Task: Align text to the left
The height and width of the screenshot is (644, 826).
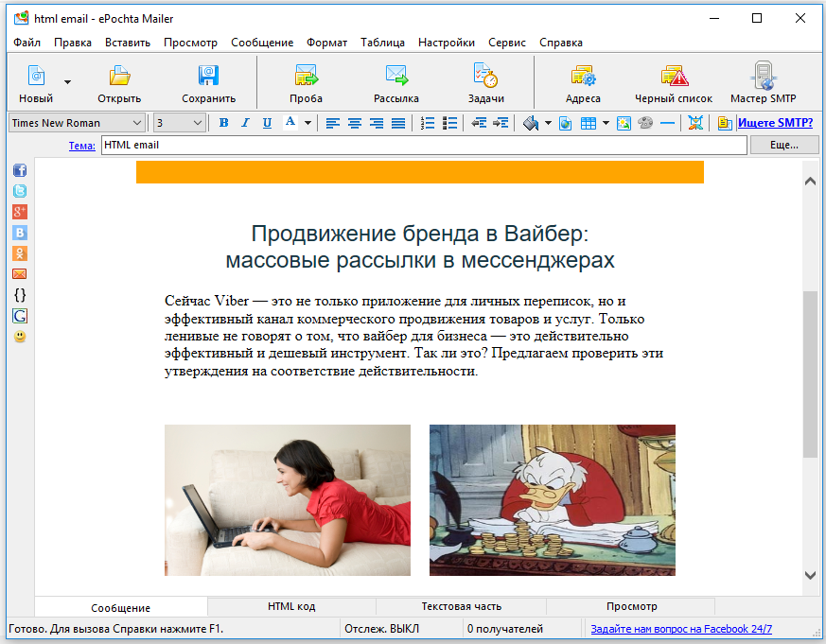Action: click(x=332, y=123)
